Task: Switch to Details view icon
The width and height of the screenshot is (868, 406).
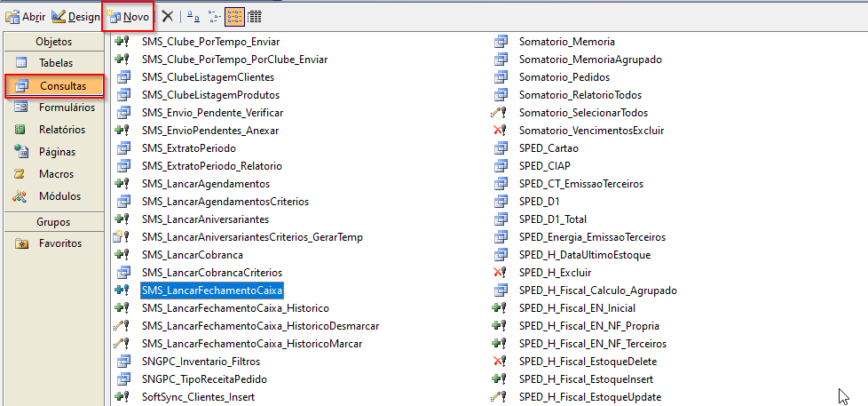Action: point(255,16)
